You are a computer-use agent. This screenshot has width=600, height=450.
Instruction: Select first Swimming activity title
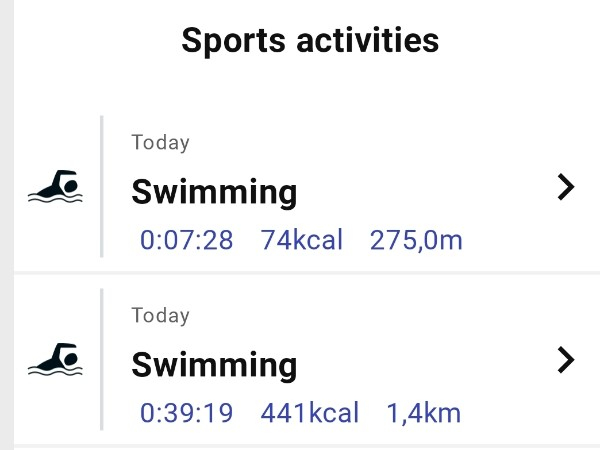tap(214, 193)
